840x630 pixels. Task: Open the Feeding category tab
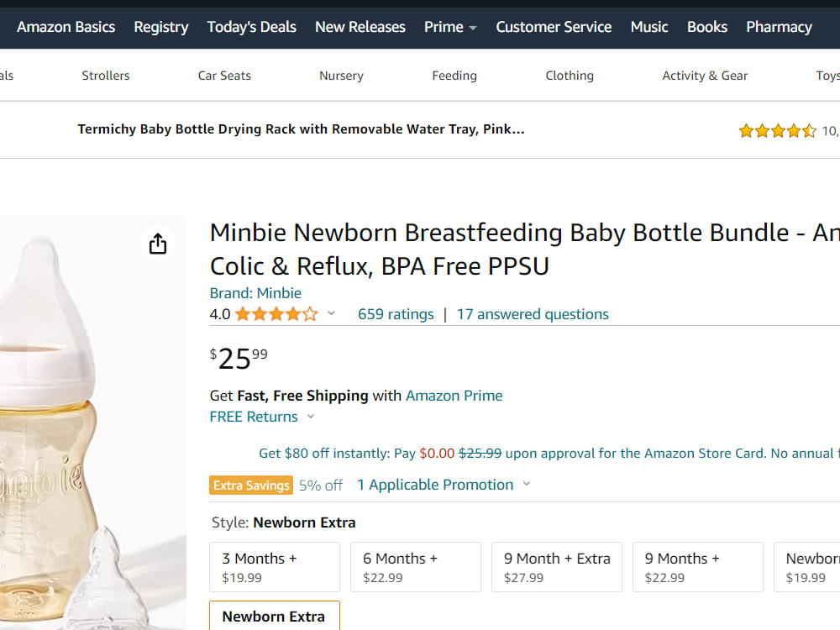coord(454,76)
